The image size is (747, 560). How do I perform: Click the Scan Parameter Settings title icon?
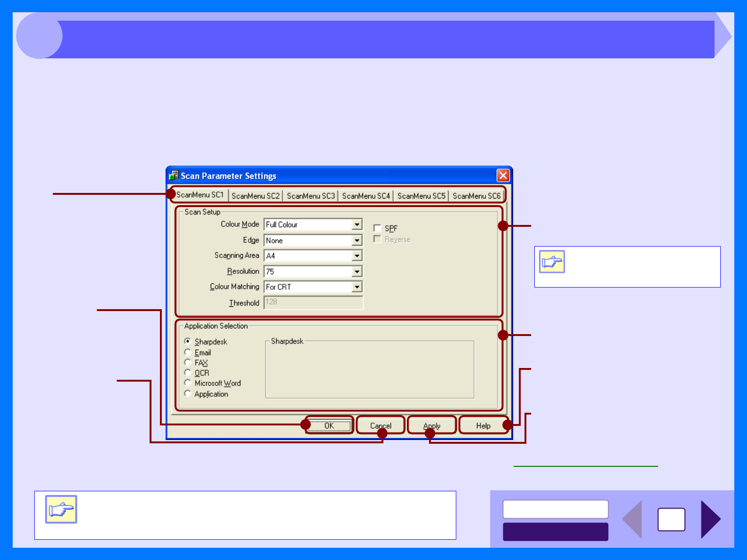[174, 176]
